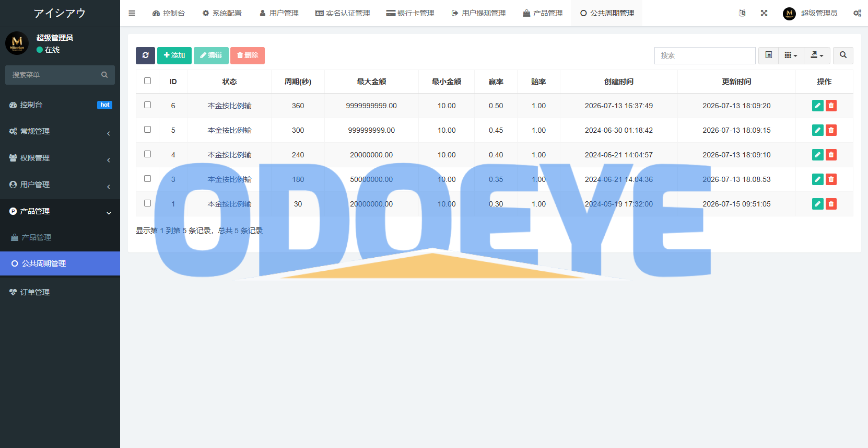The height and width of the screenshot is (448, 868).
Task: Delete record with ID 3
Action: click(x=831, y=179)
